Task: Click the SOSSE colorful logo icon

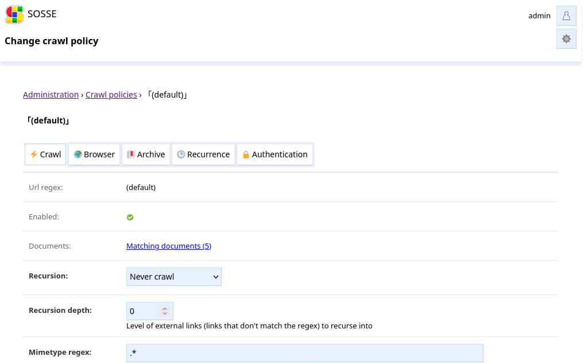Action: (14, 14)
